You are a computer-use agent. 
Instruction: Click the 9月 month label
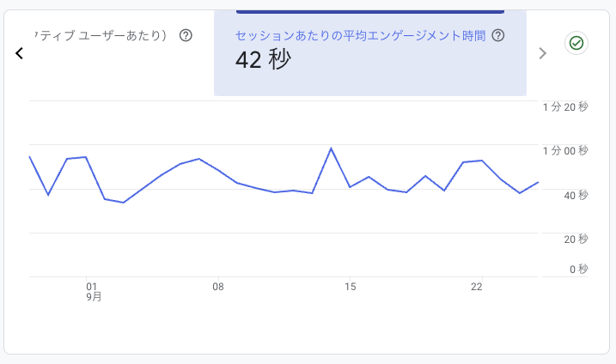[x=94, y=297]
